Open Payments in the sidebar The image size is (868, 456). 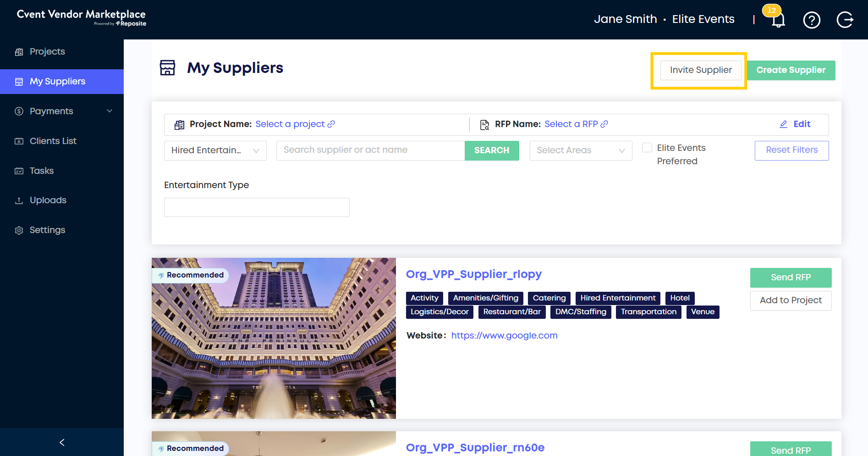point(62,111)
